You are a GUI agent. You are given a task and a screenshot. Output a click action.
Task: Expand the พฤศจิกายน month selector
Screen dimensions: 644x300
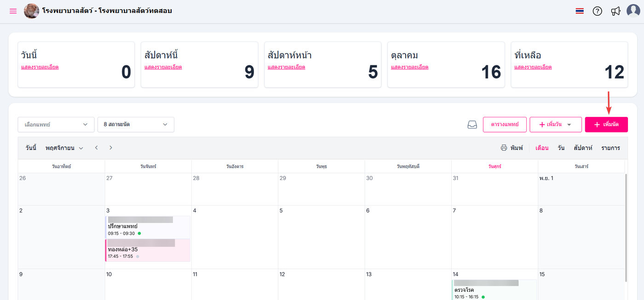point(64,148)
